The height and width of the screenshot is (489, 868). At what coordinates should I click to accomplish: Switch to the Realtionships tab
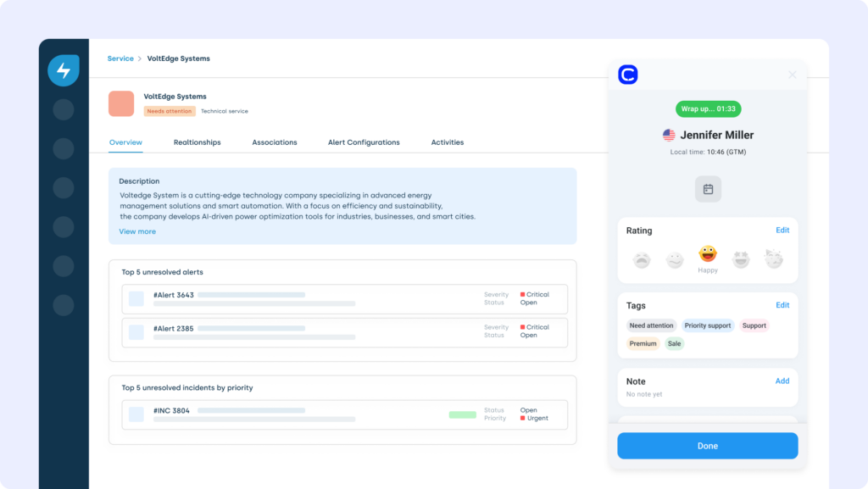click(x=197, y=142)
